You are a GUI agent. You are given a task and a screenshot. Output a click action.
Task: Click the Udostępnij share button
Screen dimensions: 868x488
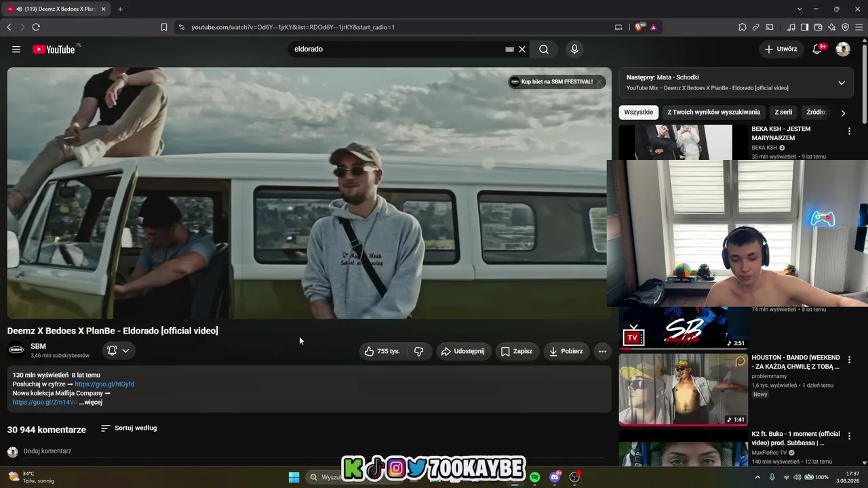click(x=463, y=351)
